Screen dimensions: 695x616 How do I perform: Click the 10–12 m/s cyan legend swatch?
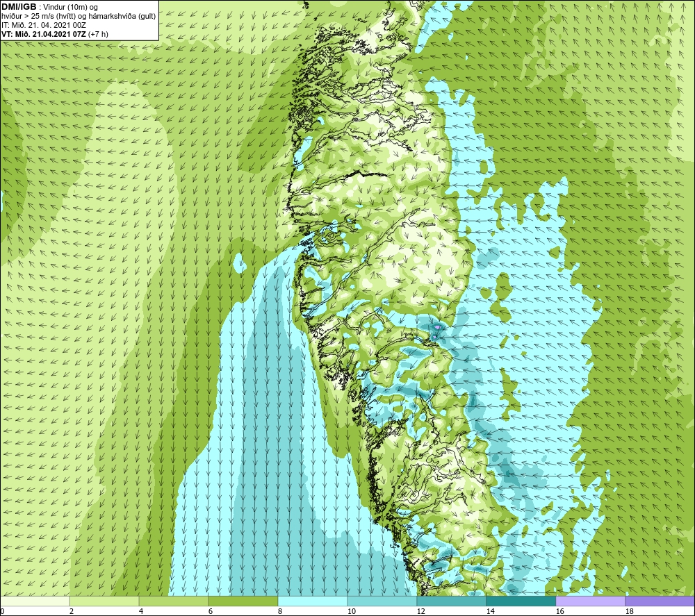coord(382,601)
